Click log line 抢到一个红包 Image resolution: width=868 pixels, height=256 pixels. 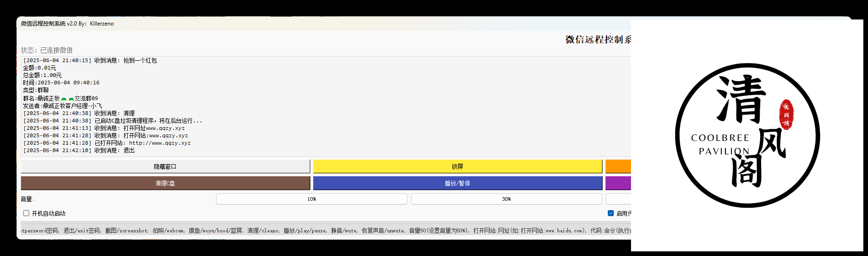click(x=90, y=60)
